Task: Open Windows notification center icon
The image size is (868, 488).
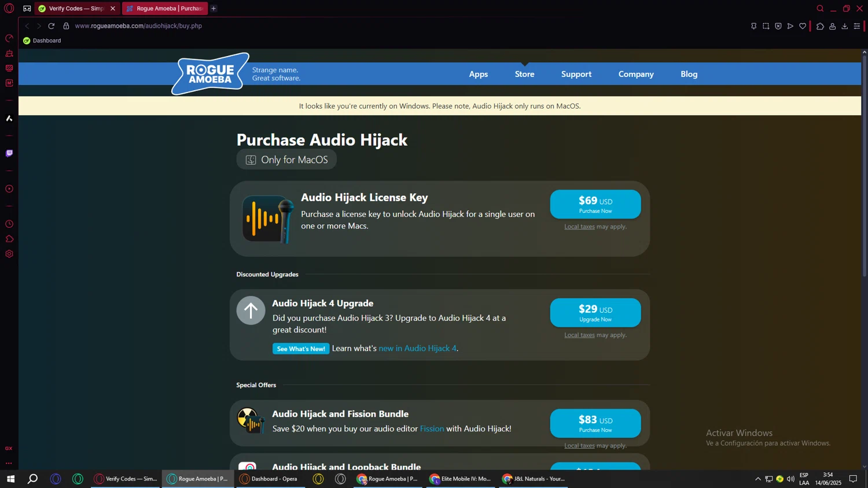Action: point(853,479)
